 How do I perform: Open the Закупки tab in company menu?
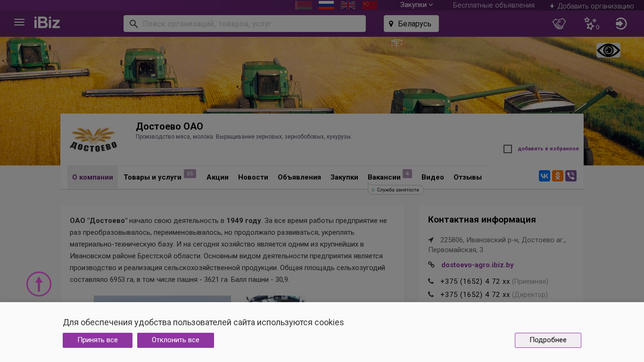(x=344, y=177)
